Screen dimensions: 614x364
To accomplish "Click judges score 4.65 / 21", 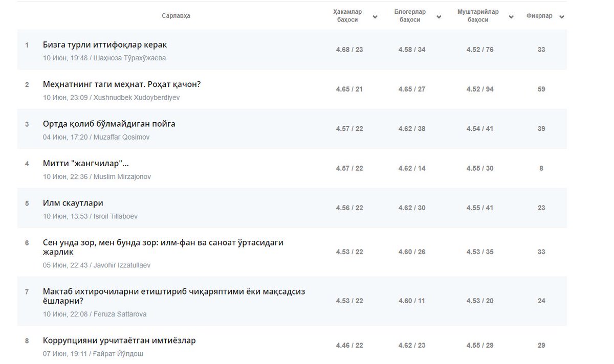I will pos(349,89).
